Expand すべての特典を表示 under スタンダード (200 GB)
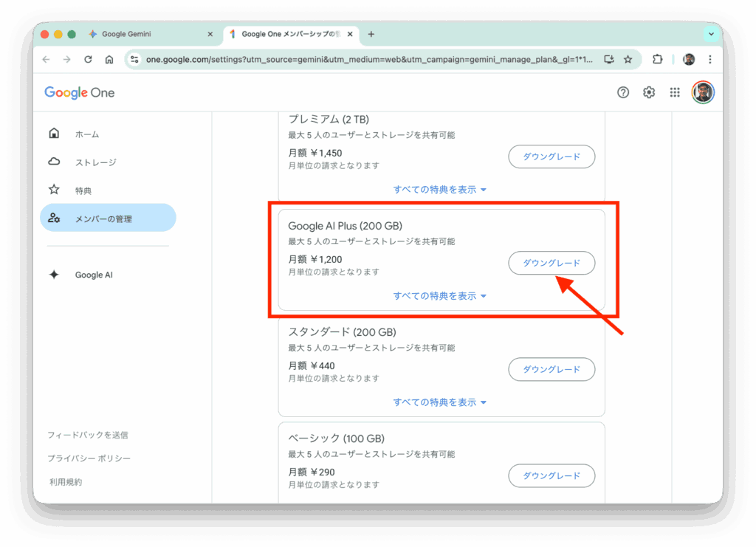Viewport: 756px width, 547px height. tap(440, 402)
